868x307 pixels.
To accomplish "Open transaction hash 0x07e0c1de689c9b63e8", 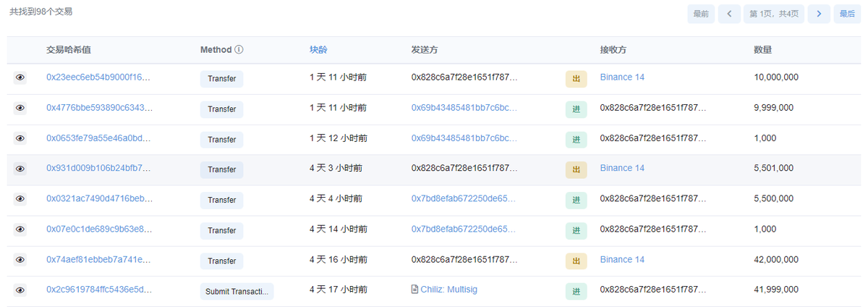I will pos(99,229).
